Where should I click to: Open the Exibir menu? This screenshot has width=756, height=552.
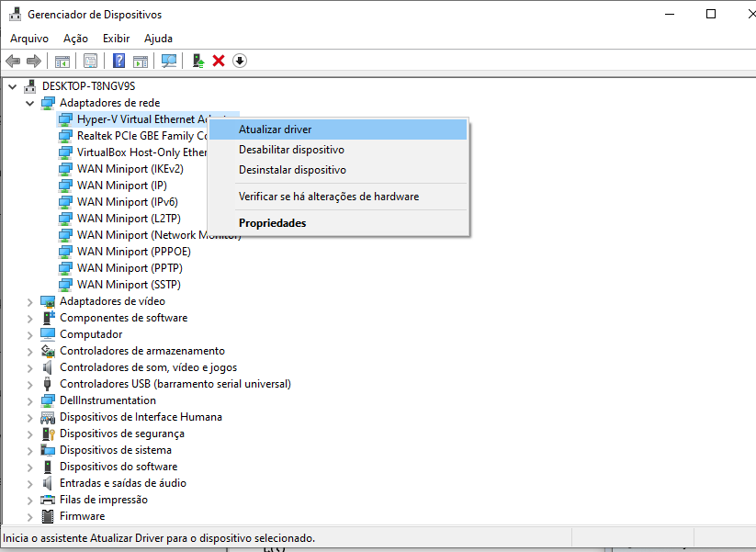116,39
